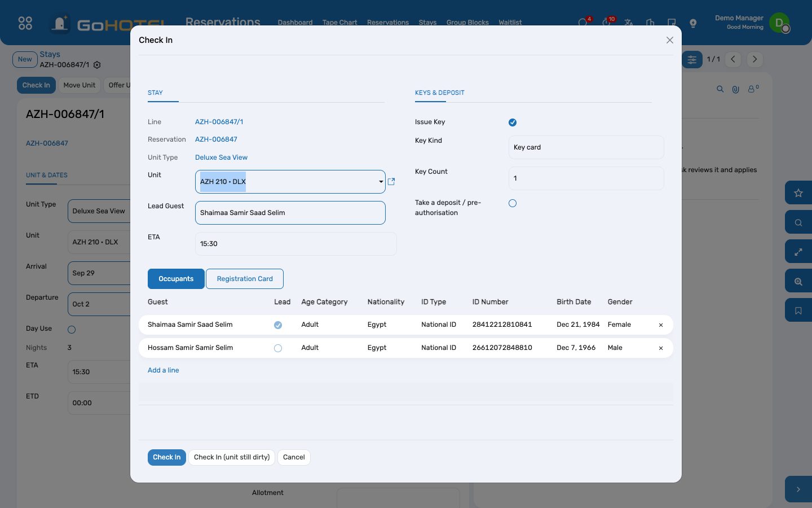This screenshot has height=508, width=812.
Task: Toggle the Day Use checkbox
Action: pos(72,330)
